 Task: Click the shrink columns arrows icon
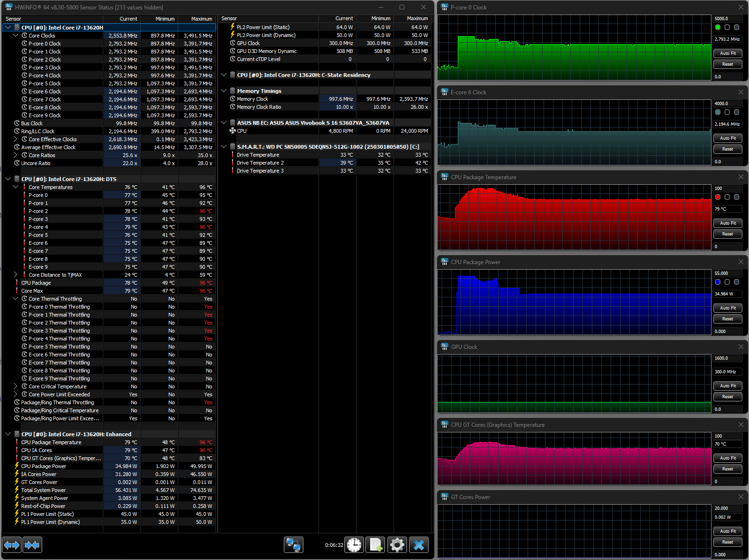click(x=32, y=545)
